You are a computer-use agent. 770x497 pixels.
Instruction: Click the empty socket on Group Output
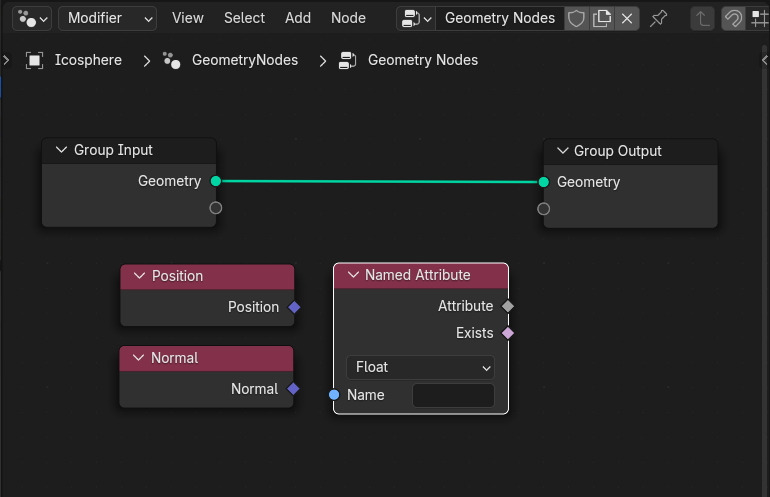coord(544,209)
